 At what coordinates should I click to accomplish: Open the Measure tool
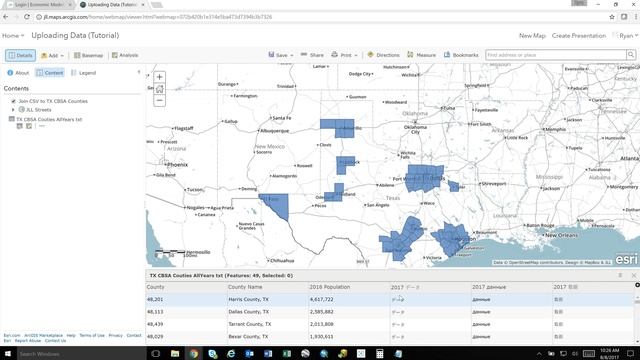(x=422, y=55)
